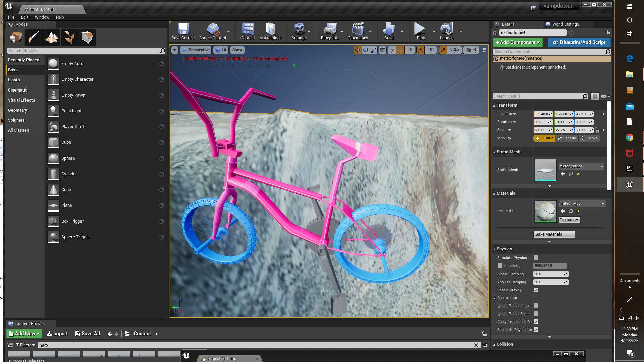Viewport: 644px width, 362px height.
Task: Click the Blueprint/Add Script button
Action: 579,42
